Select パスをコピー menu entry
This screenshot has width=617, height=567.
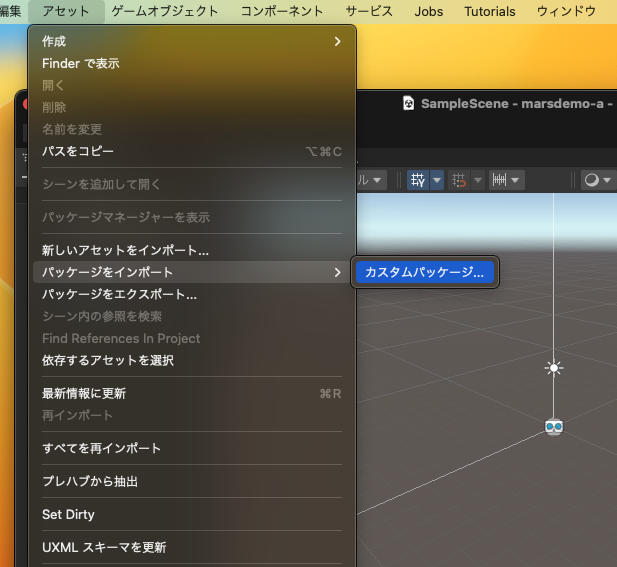coord(192,151)
